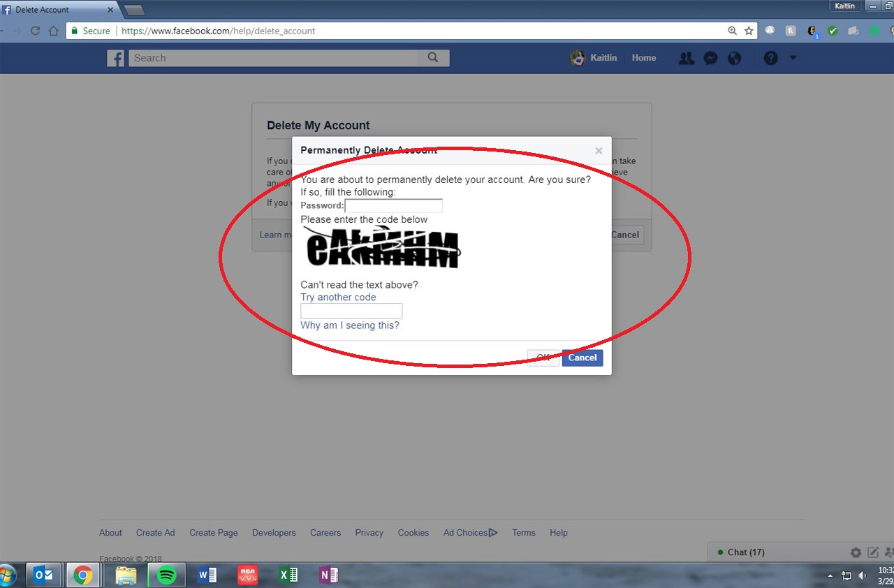Click Chrome's Home icon in the toolbar
The width and height of the screenshot is (894, 588).
click(54, 31)
